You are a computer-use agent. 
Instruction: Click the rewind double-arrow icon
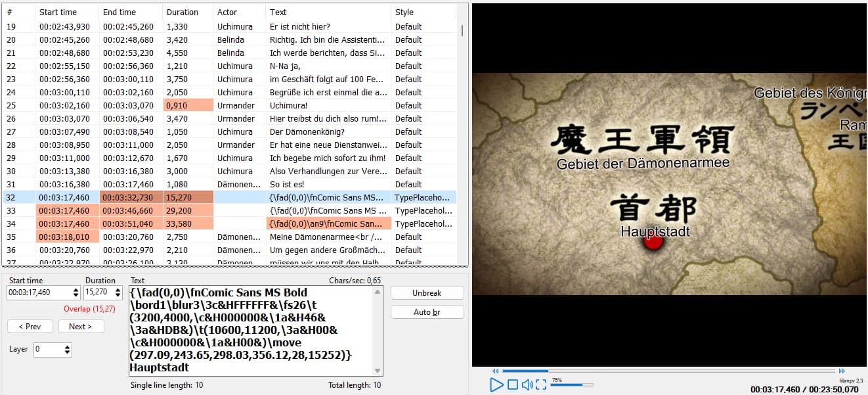496,371
